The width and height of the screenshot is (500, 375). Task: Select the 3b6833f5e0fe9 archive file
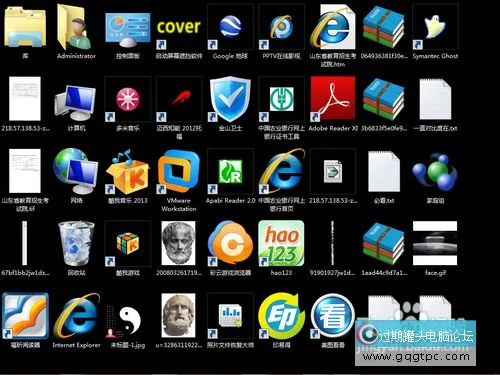click(x=384, y=99)
